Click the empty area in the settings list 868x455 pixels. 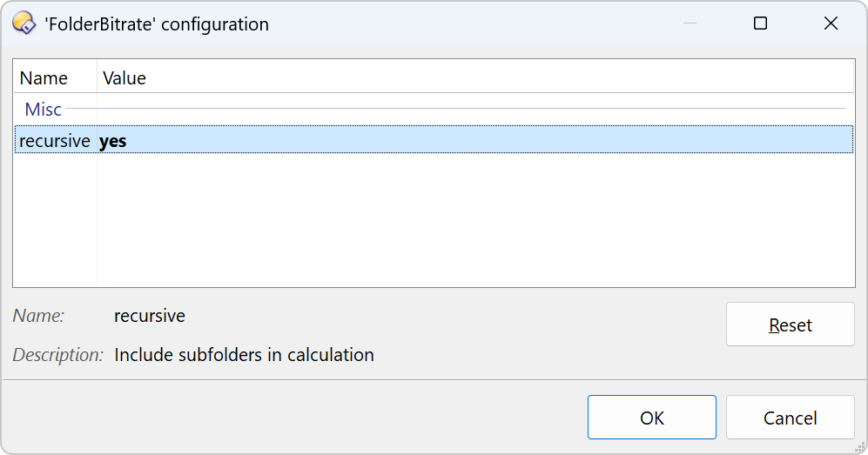coord(475,220)
